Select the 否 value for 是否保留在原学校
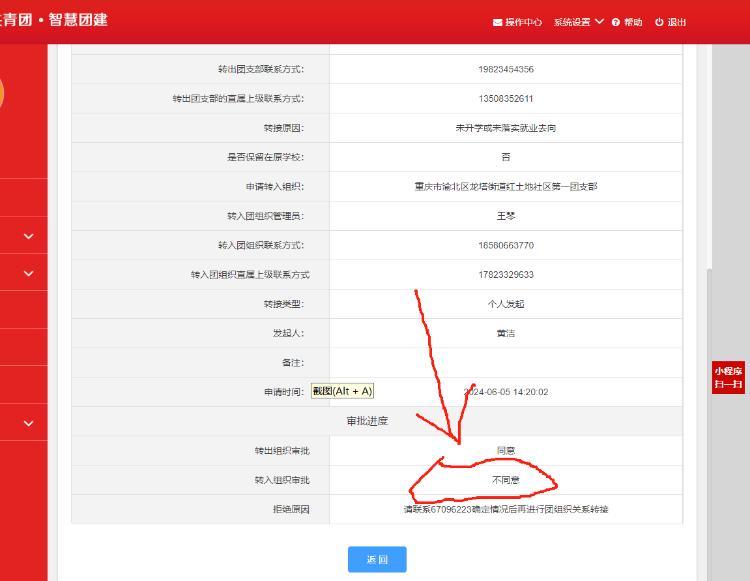This screenshot has height=581, width=750. tap(506, 157)
